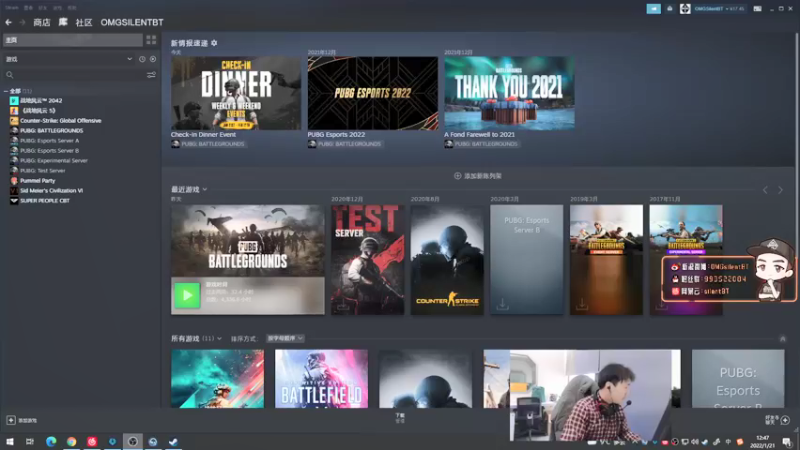Go back with the left arrow
The height and width of the screenshot is (450, 800).
(x=9, y=22)
